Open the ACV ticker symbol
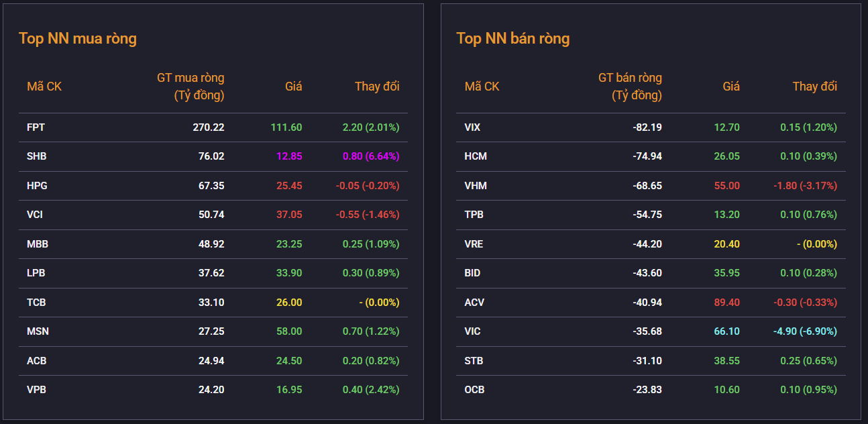This screenshot has width=868, height=424. [x=474, y=303]
